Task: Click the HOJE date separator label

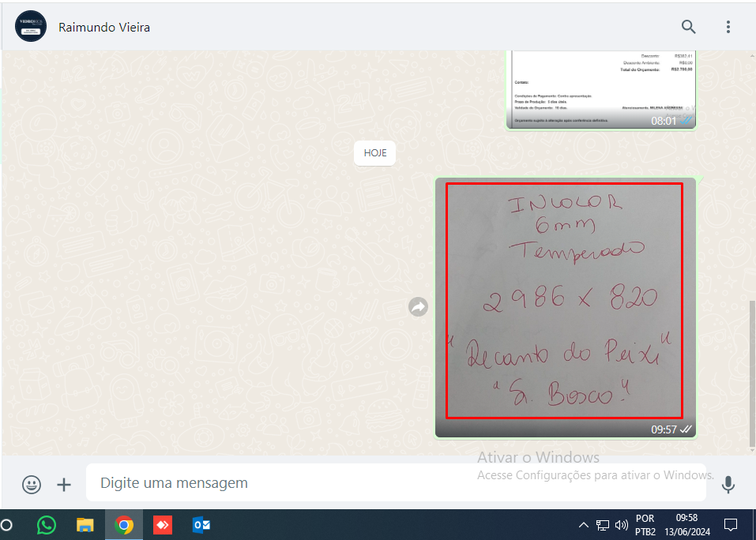Action: (x=375, y=152)
